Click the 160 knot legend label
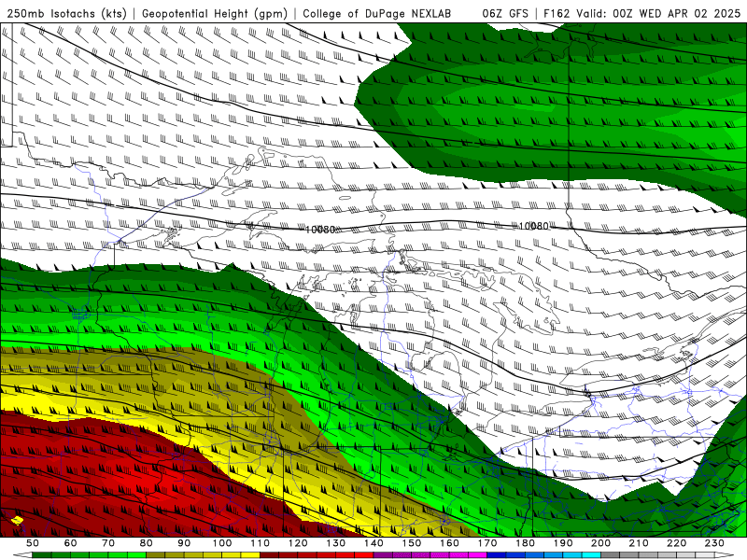This screenshot has width=747, height=560. [449, 543]
